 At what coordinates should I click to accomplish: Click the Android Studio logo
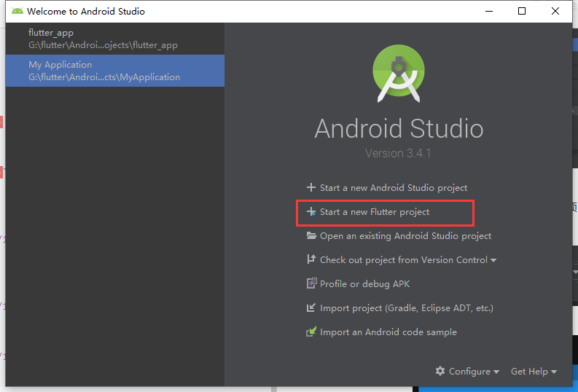click(399, 74)
